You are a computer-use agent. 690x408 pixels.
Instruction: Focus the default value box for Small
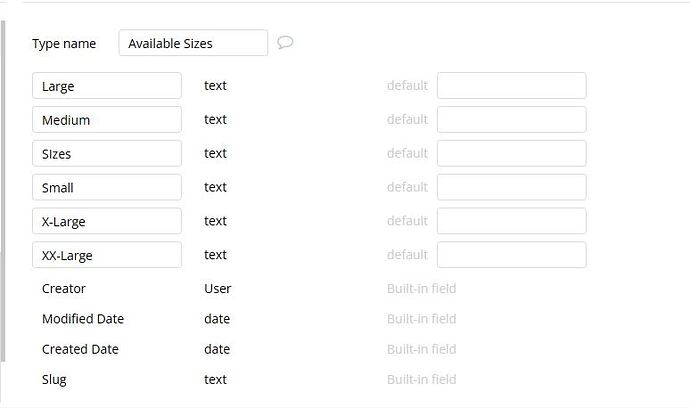tap(511, 187)
